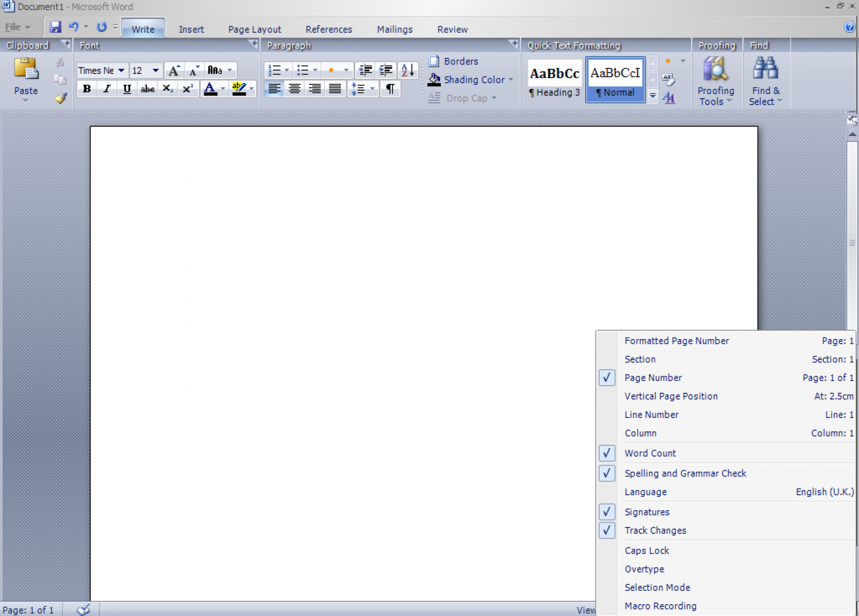The height and width of the screenshot is (616, 859).
Task: Open the font name dropdown
Action: [121, 71]
